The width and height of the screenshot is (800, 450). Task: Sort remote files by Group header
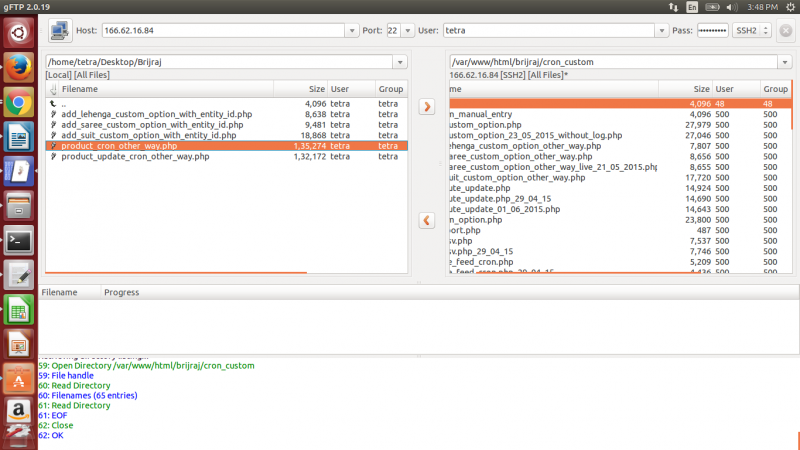click(x=776, y=89)
